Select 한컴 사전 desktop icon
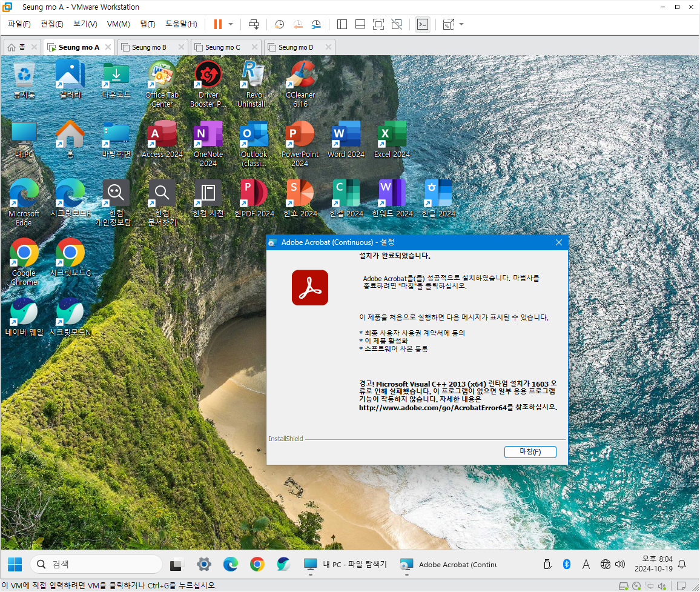Screen dimensions: 700x592 (208, 199)
